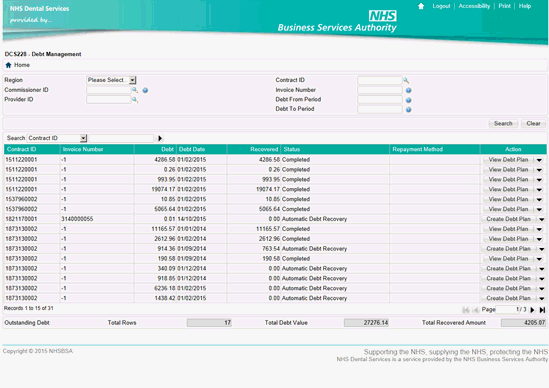Screen dimensions: 549x388
Task: Focus the Provider ID input field
Action: click(x=109, y=99)
